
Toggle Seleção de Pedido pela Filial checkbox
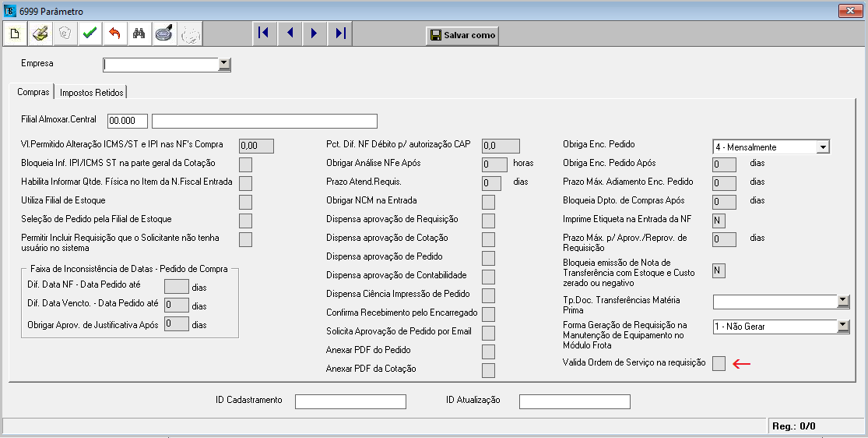click(x=245, y=221)
